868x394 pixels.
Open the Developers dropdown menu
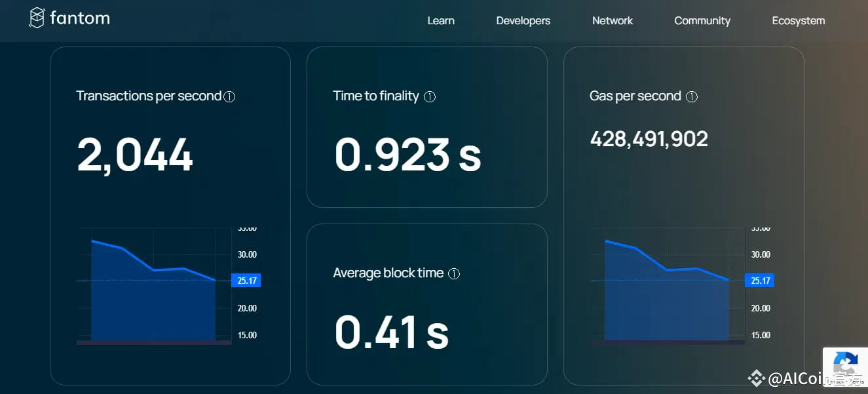tap(523, 20)
